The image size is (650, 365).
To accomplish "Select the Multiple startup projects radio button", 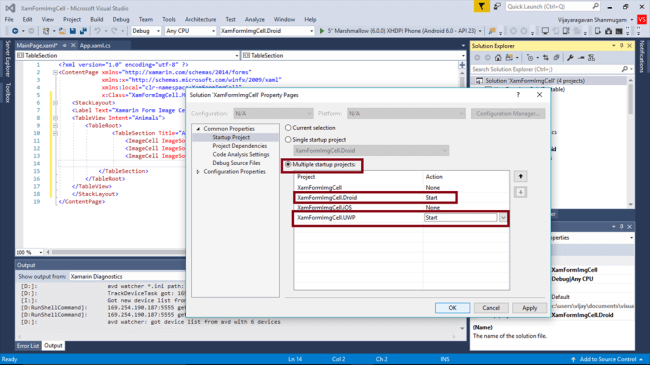I will click(x=288, y=165).
